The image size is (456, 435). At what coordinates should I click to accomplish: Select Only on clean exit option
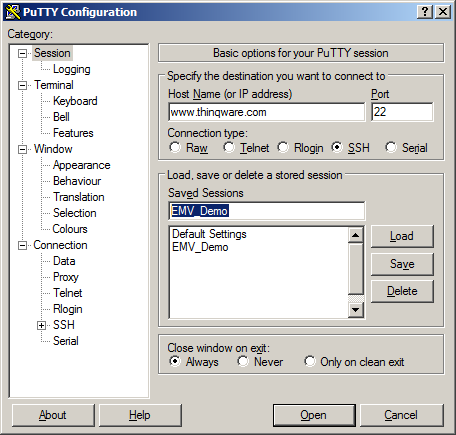tap(310, 361)
